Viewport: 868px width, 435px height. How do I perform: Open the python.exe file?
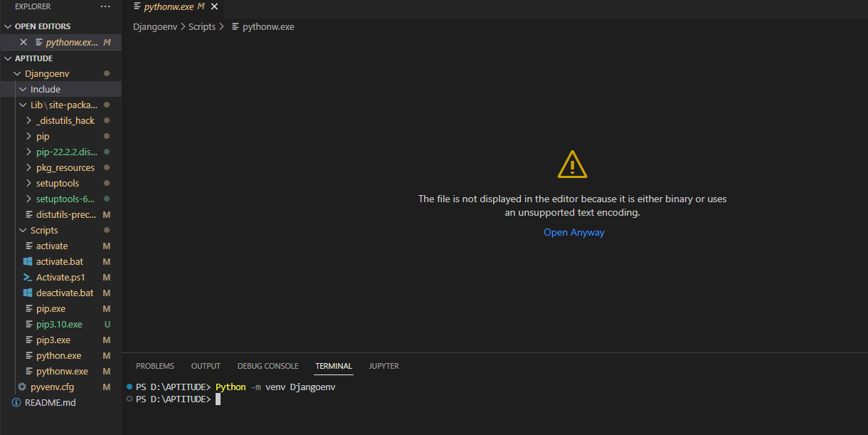(58, 355)
